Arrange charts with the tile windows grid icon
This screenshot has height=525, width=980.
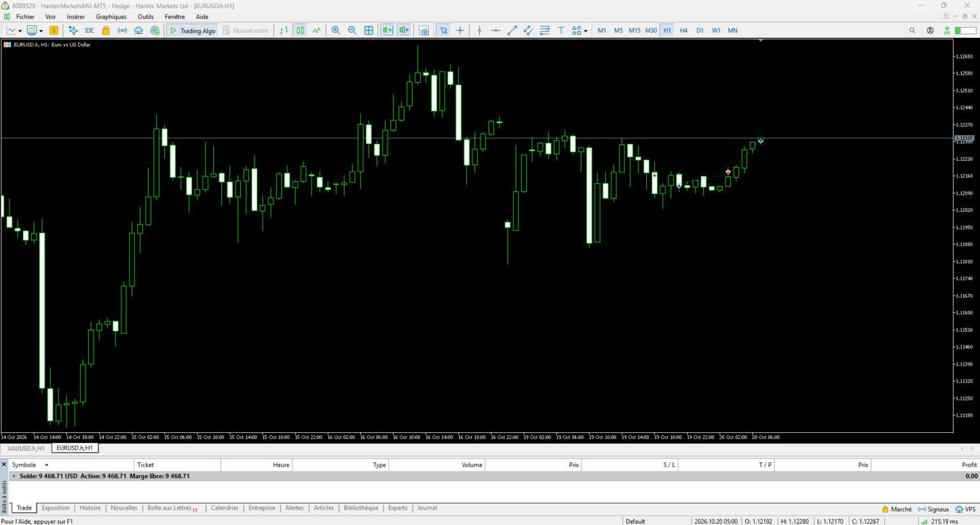pyautogui.click(x=369, y=30)
